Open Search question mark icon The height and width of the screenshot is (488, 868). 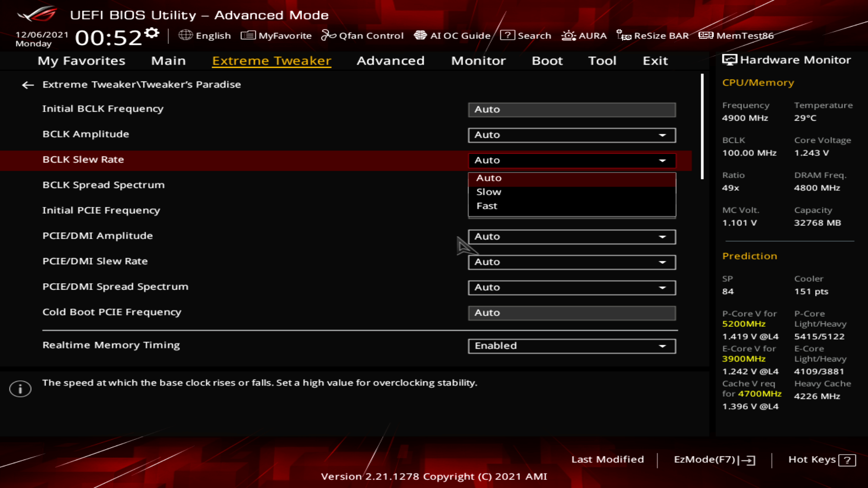point(507,35)
